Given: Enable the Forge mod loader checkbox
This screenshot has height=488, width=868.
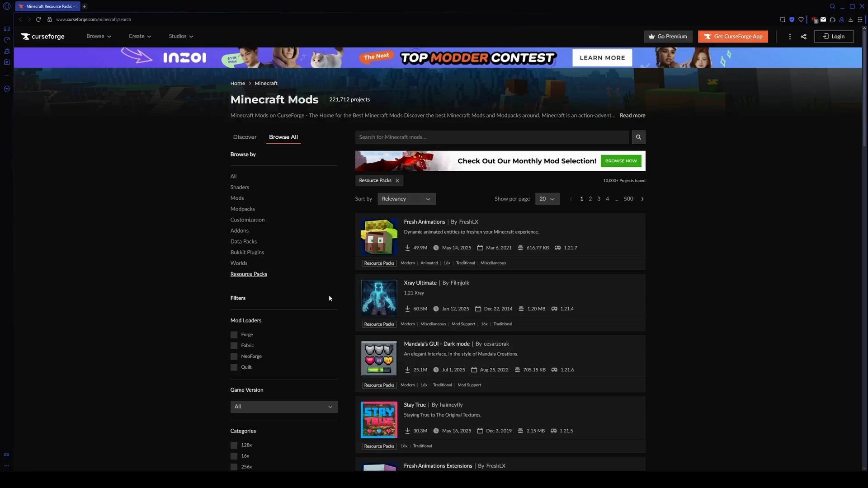Looking at the screenshot, I should (x=234, y=335).
